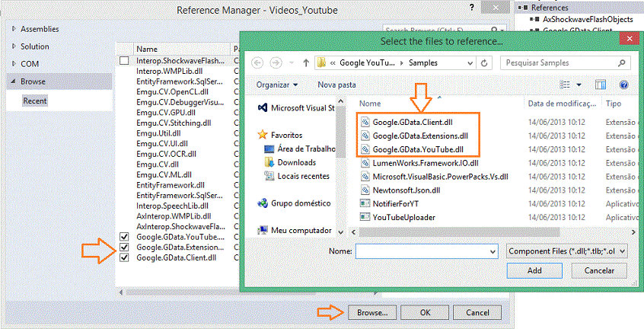This screenshot has height=329, width=644.
Task: Open the Component Files type filter dropdown
Action: pyautogui.click(x=623, y=251)
